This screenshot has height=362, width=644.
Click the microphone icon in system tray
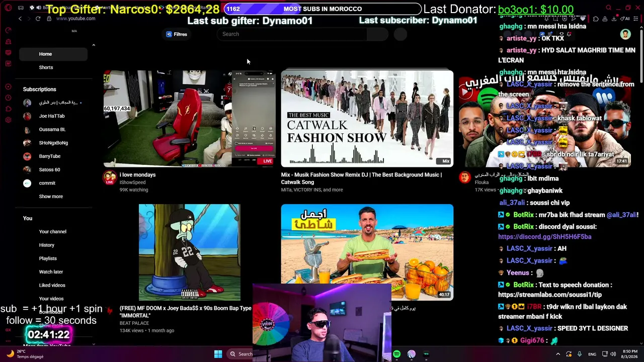pyautogui.click(x=580, y=354)
